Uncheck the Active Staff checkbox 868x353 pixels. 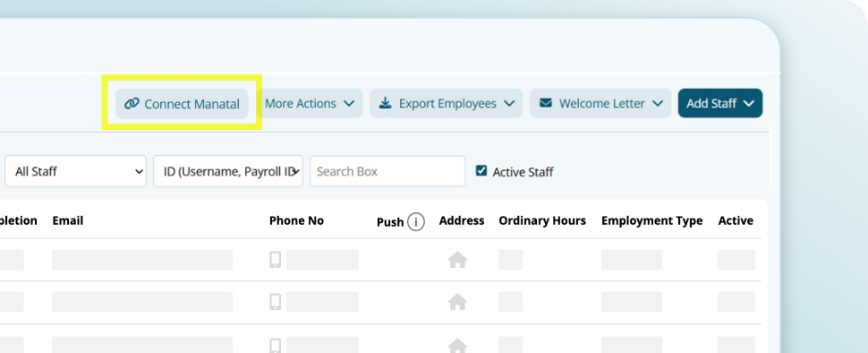coord(481,171)
